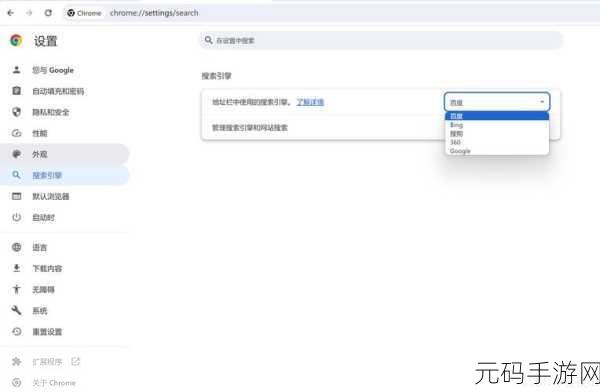Click the default browser window icon

click(16, 196)
